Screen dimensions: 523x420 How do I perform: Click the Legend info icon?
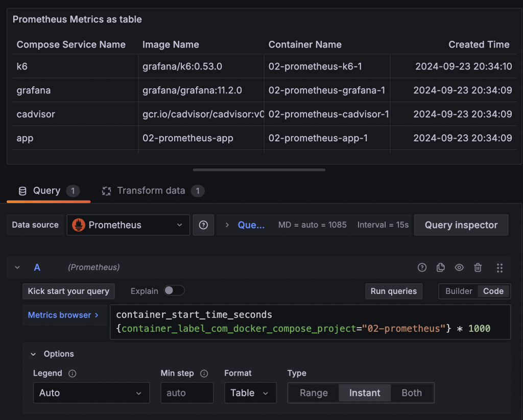[x=73, y=374]
